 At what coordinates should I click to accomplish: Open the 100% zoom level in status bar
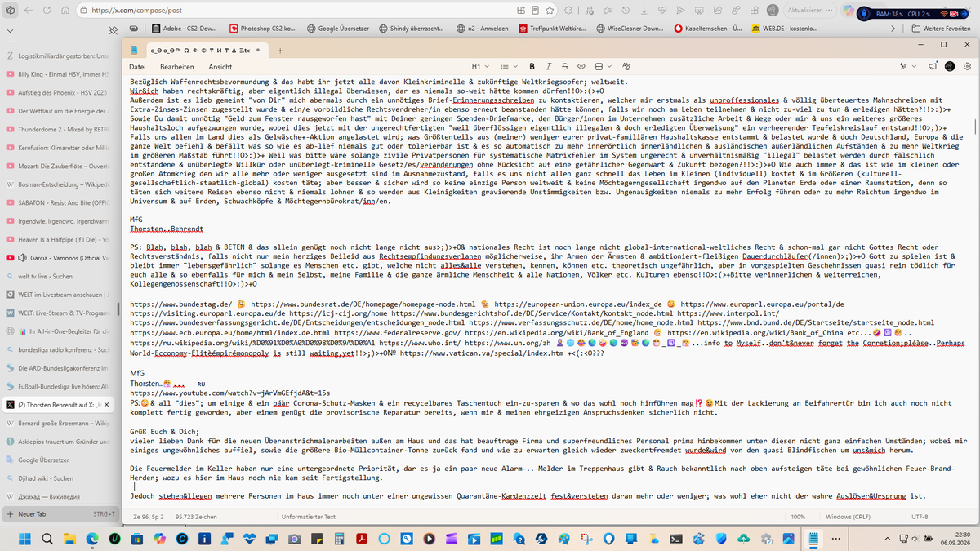797,517
